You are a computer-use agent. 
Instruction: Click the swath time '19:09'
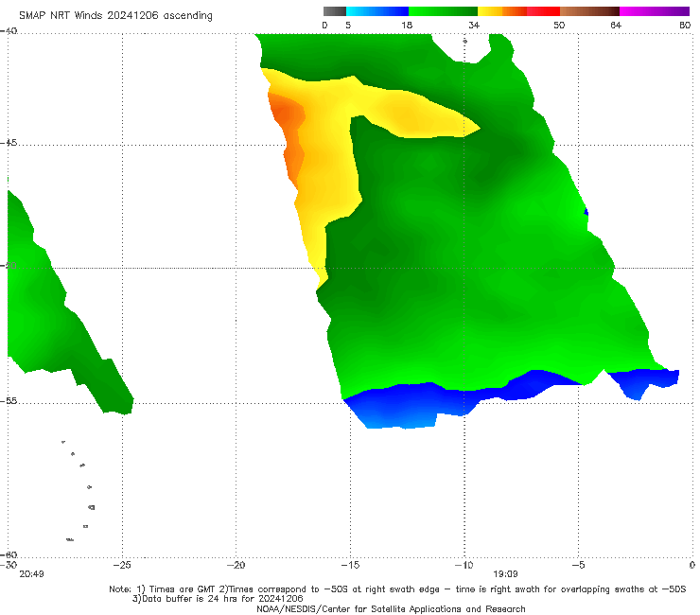coord(505,574)
